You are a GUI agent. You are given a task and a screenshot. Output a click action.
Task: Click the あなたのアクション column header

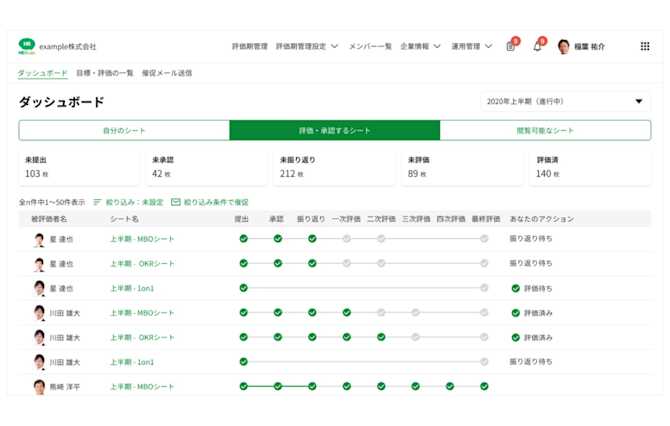click(x=542, y=219)
